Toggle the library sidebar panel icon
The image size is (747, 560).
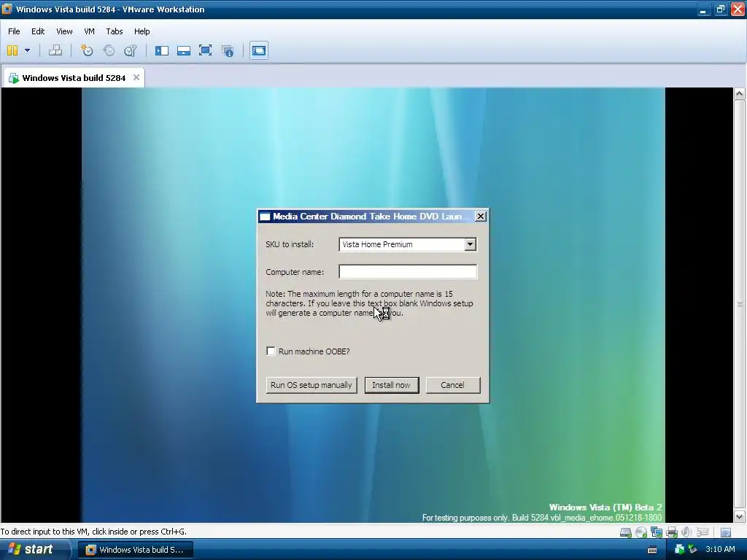[x=161, y=50]
